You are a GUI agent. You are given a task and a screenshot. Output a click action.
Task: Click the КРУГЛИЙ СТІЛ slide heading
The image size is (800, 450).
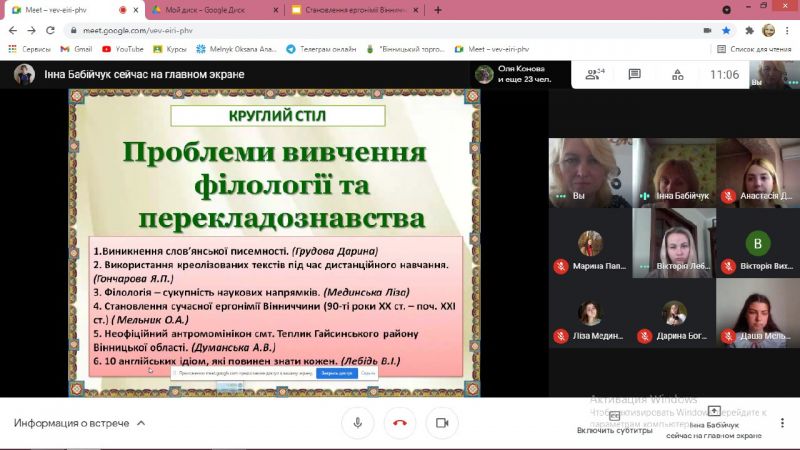pyautogui.click(x=278, y=116)
